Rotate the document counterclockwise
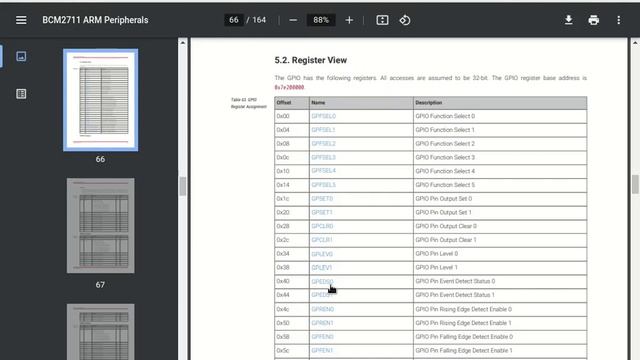Image resolution: width=640 pixels, height=360 pixels. tap(404, 20)
